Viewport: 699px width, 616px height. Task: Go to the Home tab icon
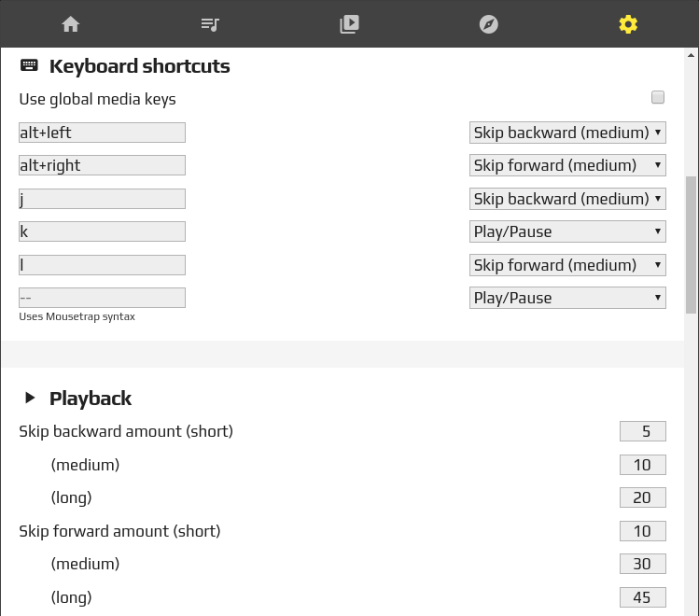pyautogui.click(x=70, y=24)
